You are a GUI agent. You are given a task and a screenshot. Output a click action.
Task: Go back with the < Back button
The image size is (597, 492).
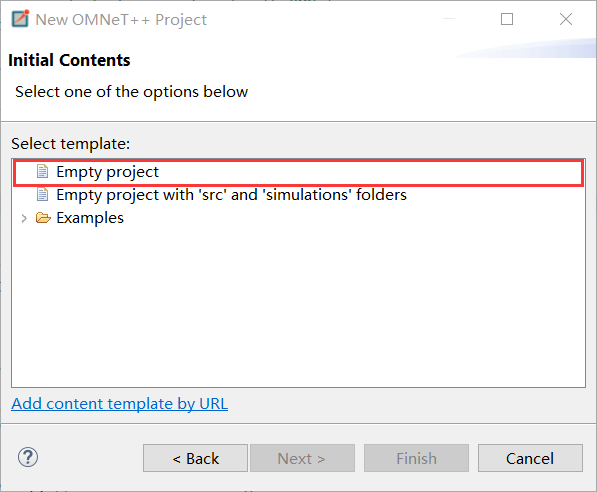[x=195, y=458]
